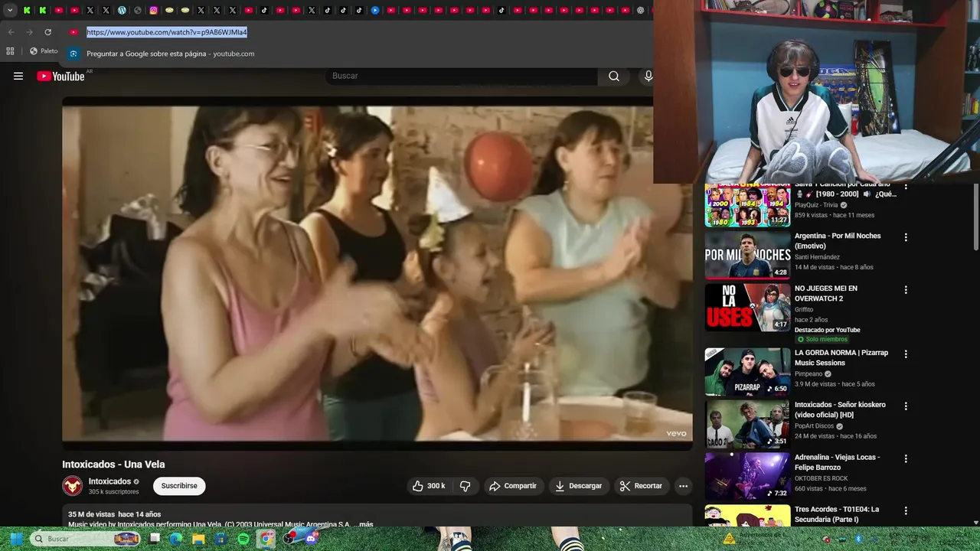
Task: Click the OKTOBER ES ROCK channel name
Action: tap(821, 478)
